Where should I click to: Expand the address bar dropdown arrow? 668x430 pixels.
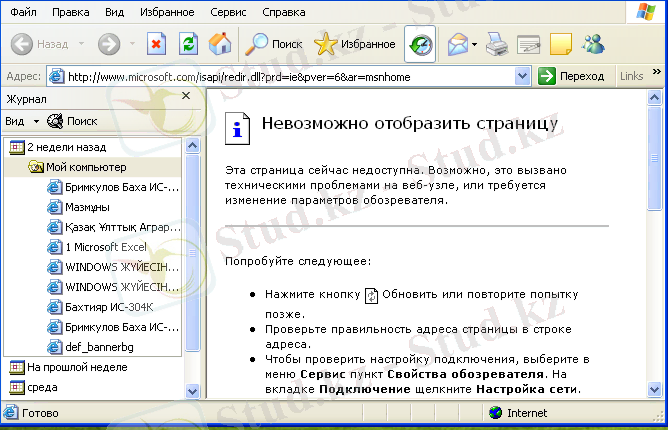[520, 76]
